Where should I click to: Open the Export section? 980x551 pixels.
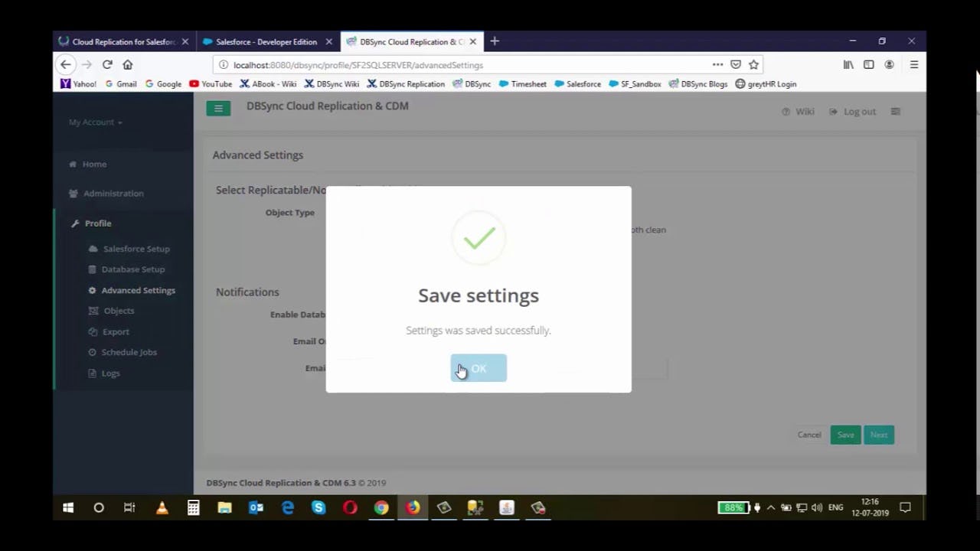[116, 331]
